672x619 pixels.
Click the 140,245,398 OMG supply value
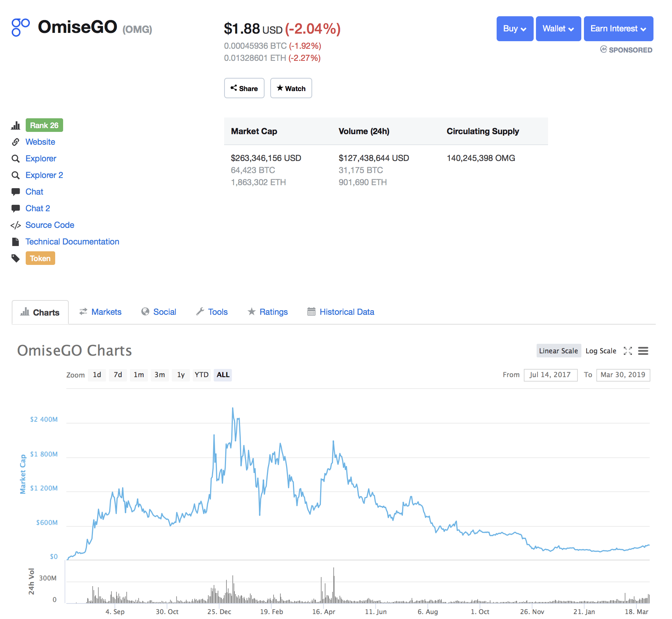click(481, 158)
